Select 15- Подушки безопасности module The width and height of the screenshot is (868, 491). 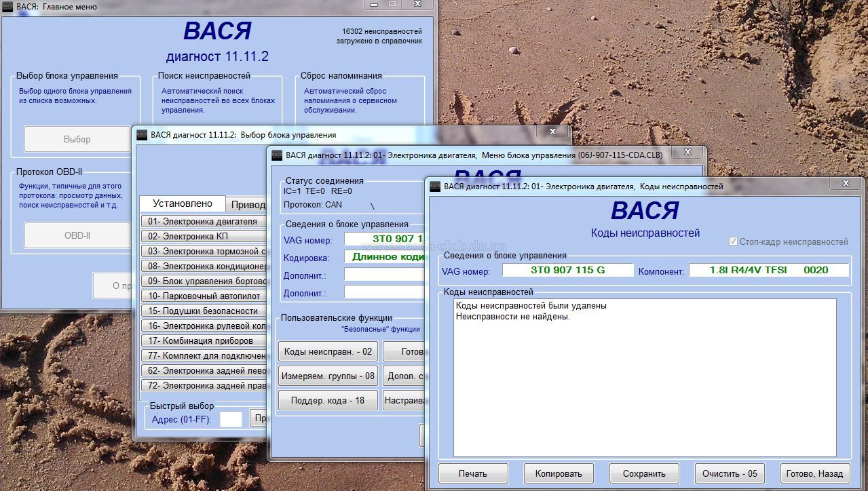click(204, 311)
